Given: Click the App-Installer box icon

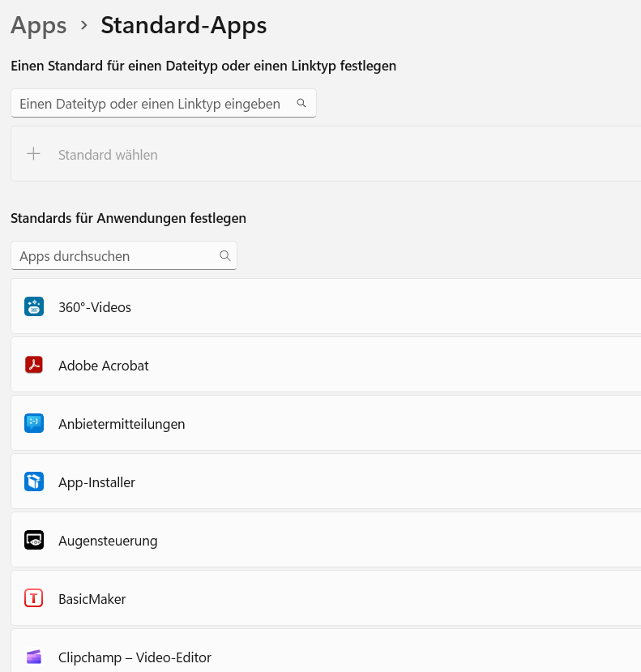Looking at the screenshot, I should click(x=33, y=482).
